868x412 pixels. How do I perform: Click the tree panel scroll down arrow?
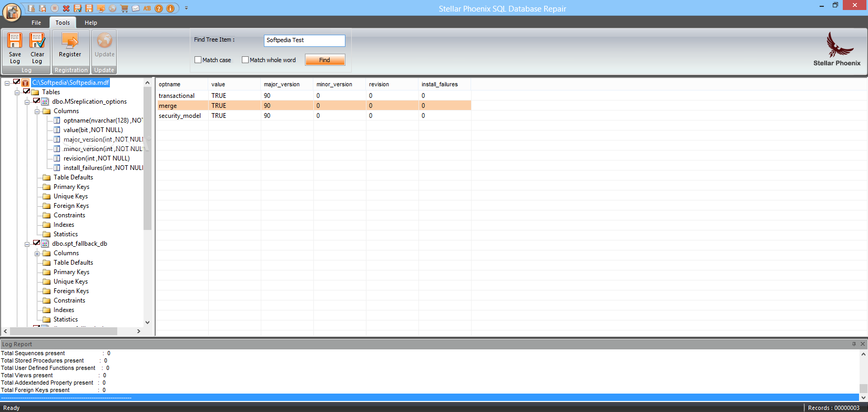click(x=147, y=322)
